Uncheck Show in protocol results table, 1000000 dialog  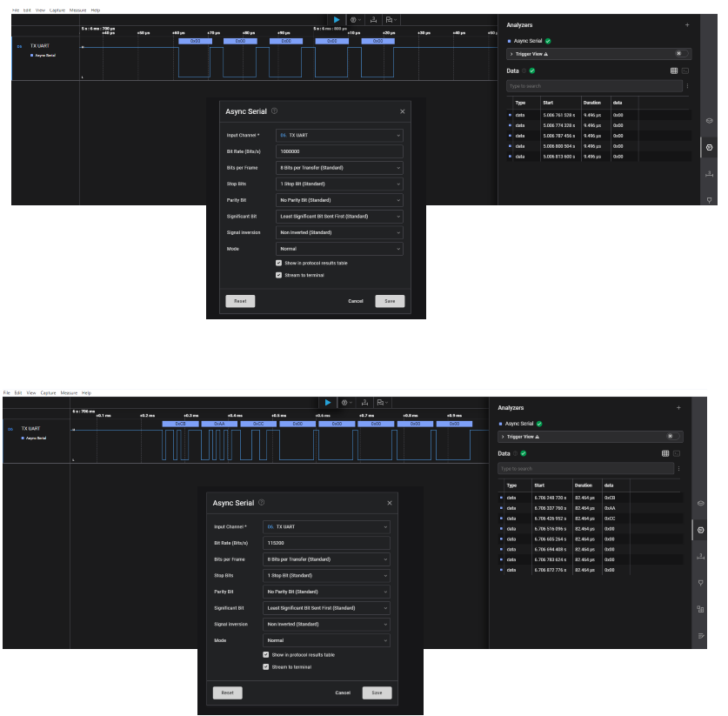point(278,263)
